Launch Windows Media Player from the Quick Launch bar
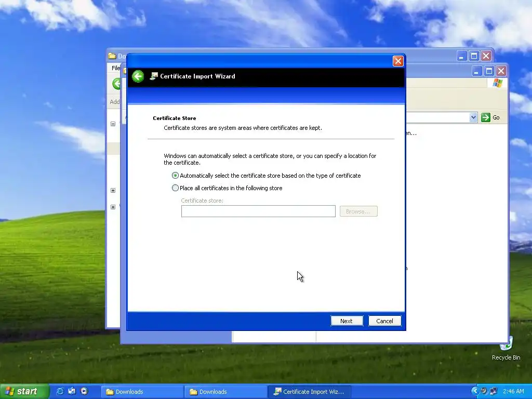Image resolution: width=532 pixels, height=399 pixels. [x=84, y=391]
